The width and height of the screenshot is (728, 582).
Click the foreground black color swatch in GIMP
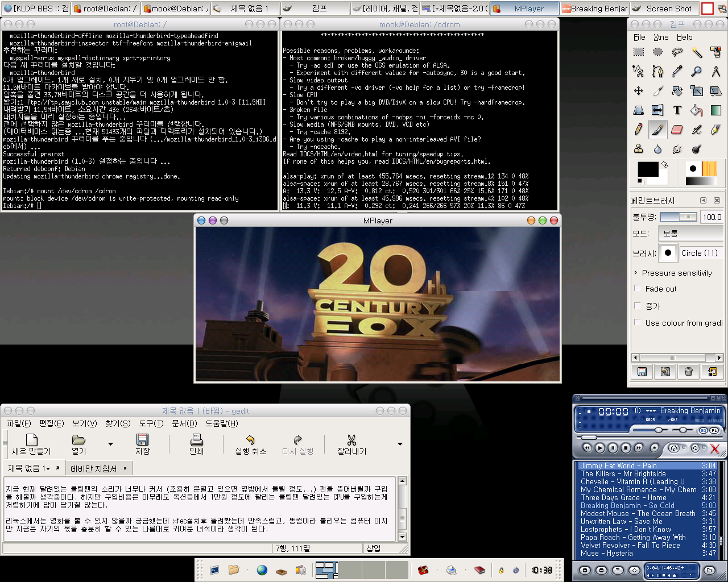(648, 169)
